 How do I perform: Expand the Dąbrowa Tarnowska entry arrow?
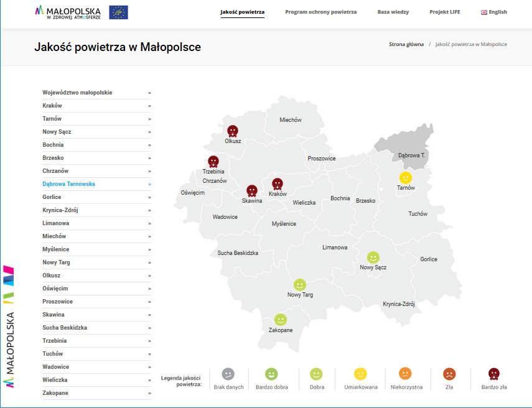pos(149,184)
